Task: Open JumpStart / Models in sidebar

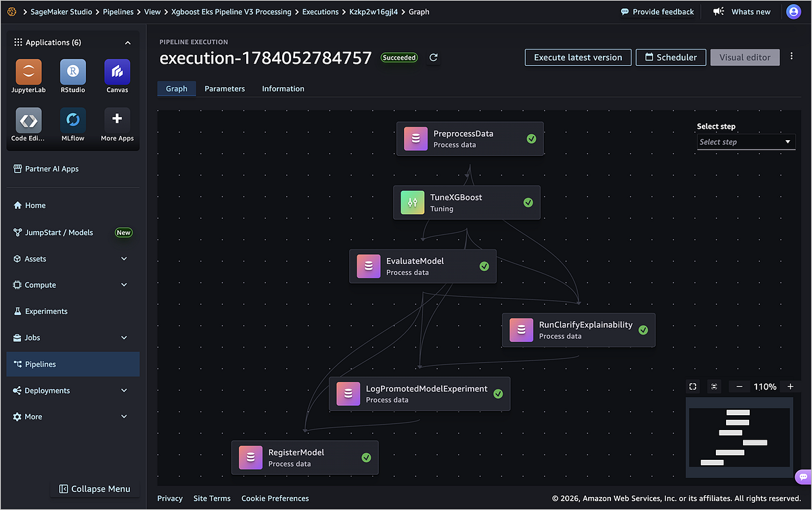Action: (x=73, y=232)
